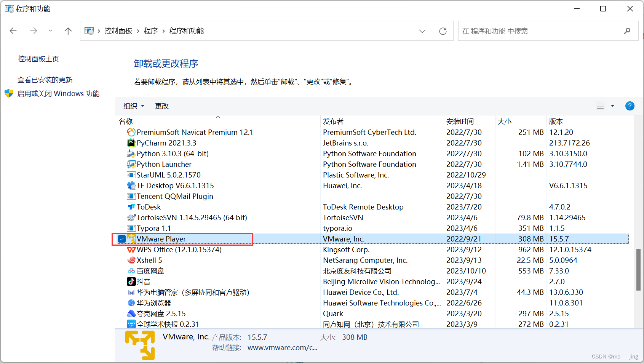The image size is (644, 363).
Task: Click the 全球学术快报 icon
Action: [x=131, y=324]
